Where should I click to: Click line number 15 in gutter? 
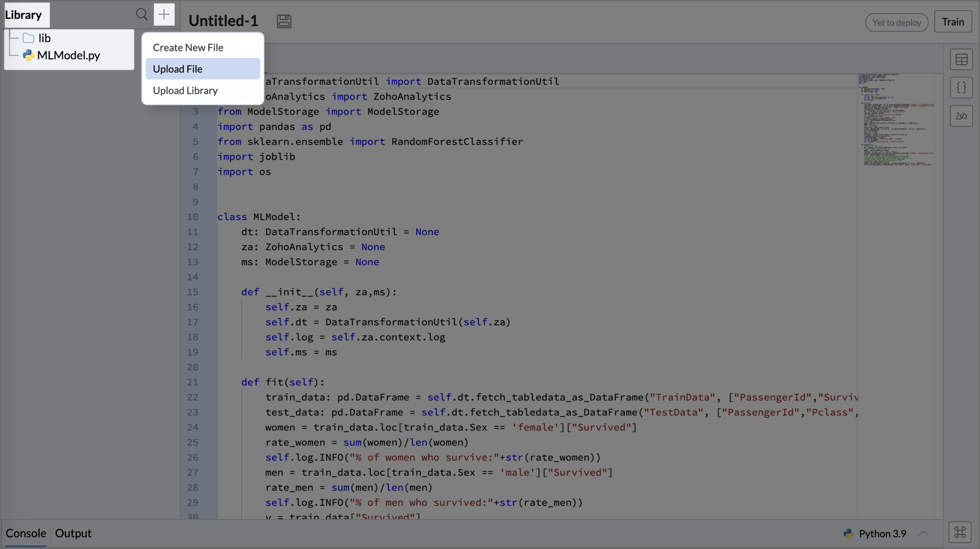(x=192, y=292)
